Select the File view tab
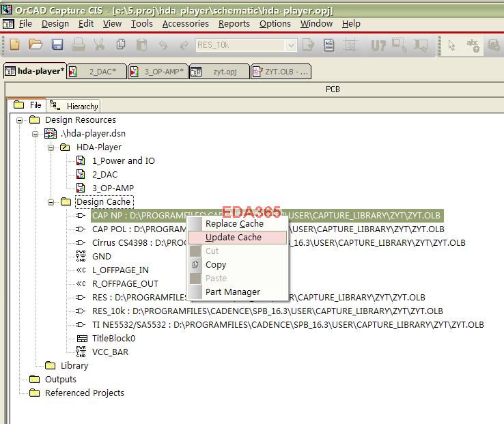Viewport: 504px width, 424px height. click(27, 105)
